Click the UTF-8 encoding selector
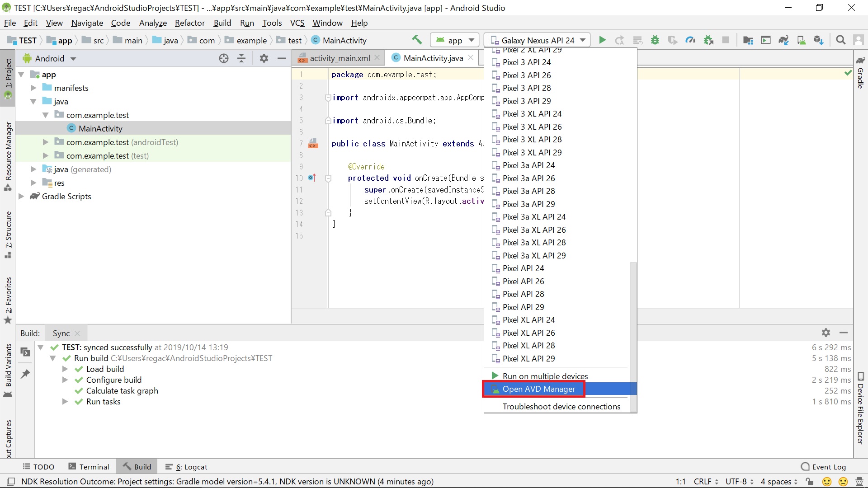The width and height of the screenshot is (868, 488). pos(740,482)
